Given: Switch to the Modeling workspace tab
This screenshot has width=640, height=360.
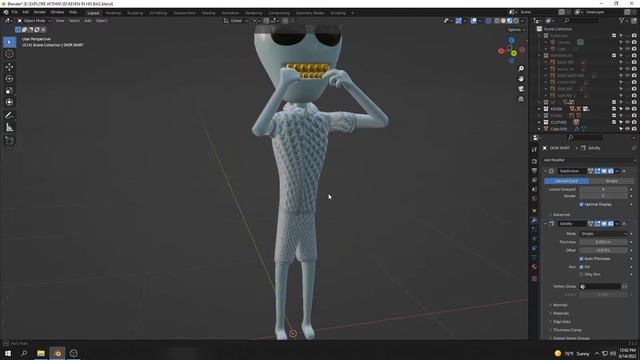Looking at the screenshot, I should tap(113, 13).
